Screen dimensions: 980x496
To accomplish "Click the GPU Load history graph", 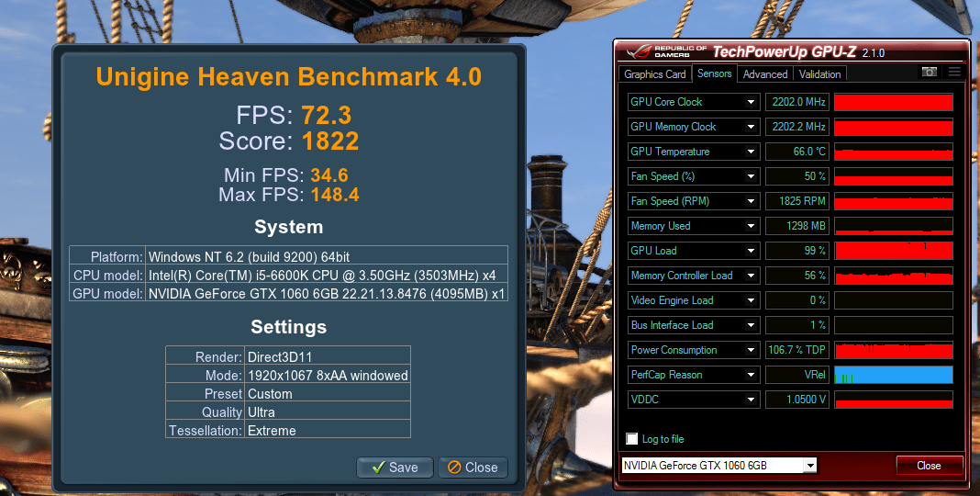I will tap(894, 251).
